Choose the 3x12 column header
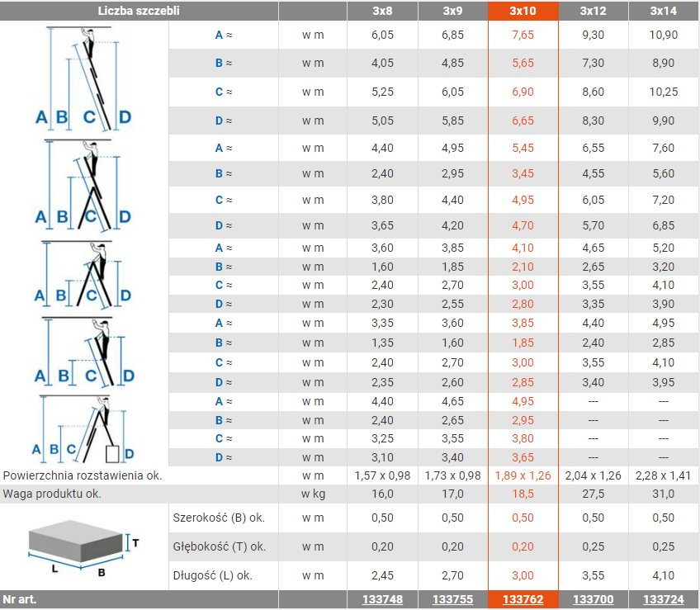Screen dimensions: 700x610 coord(593,11)
